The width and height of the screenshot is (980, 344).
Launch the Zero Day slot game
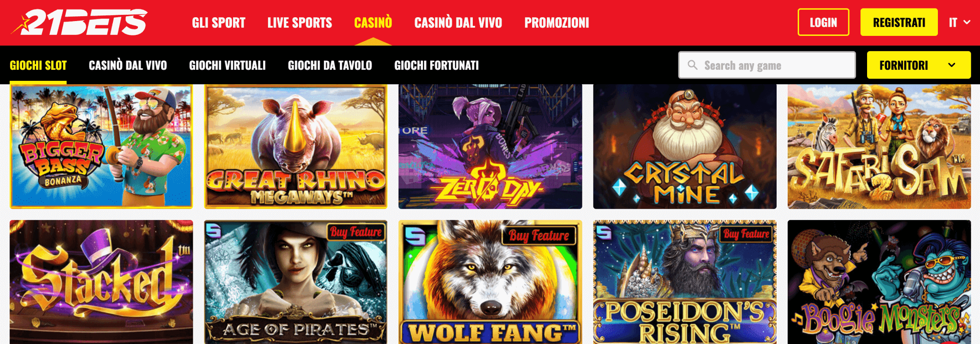click(490, 146)
